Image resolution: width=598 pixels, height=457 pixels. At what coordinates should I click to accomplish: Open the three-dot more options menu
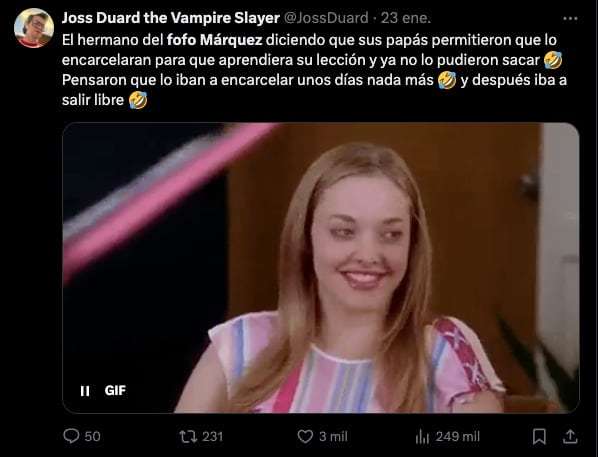(x=570, y=18)
